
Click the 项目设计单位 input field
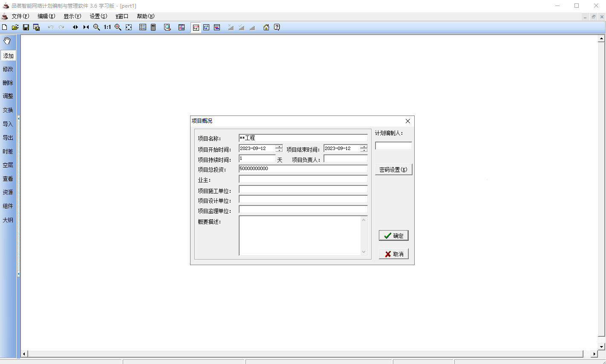point(303,199)
